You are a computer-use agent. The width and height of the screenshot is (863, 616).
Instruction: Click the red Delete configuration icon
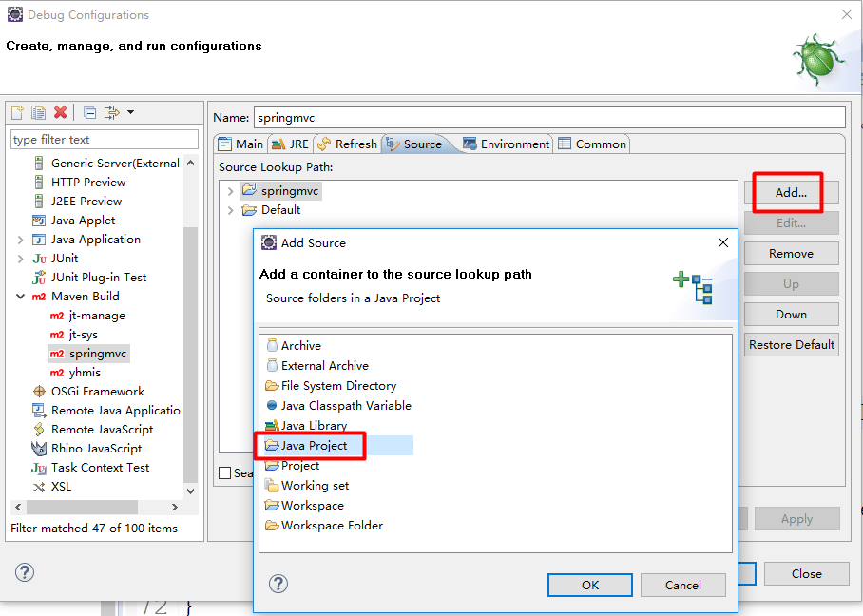click(x=61, y=112)
